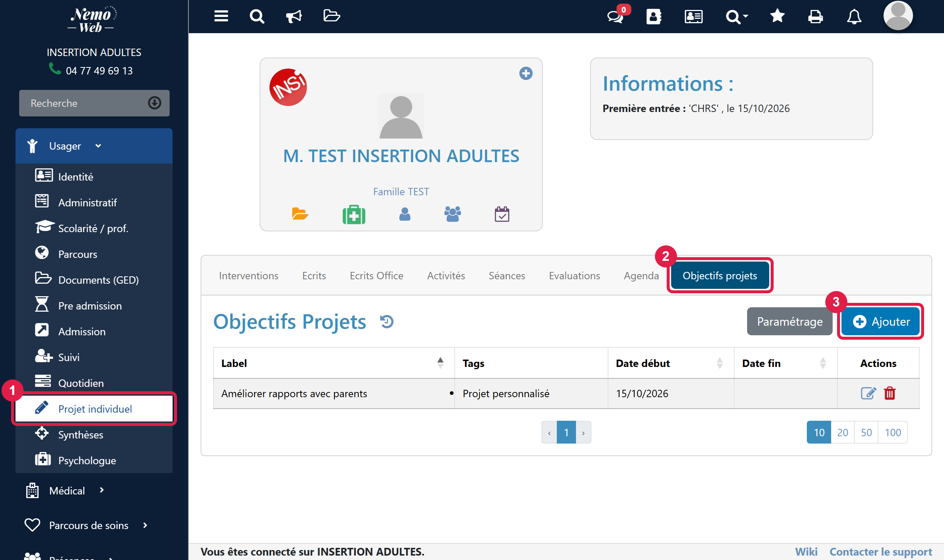Open the Evaluations tab
This screenshot has width=944, height=560.
(x=575, y=276)
